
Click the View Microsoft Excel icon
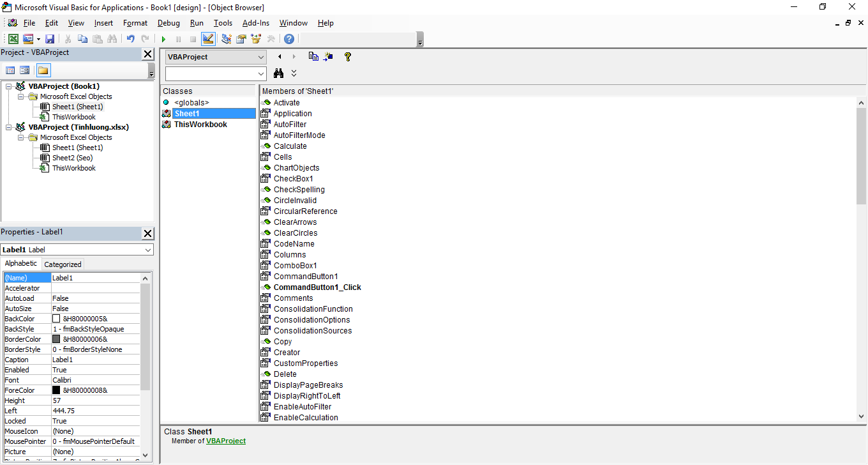[x=13, y=38]
